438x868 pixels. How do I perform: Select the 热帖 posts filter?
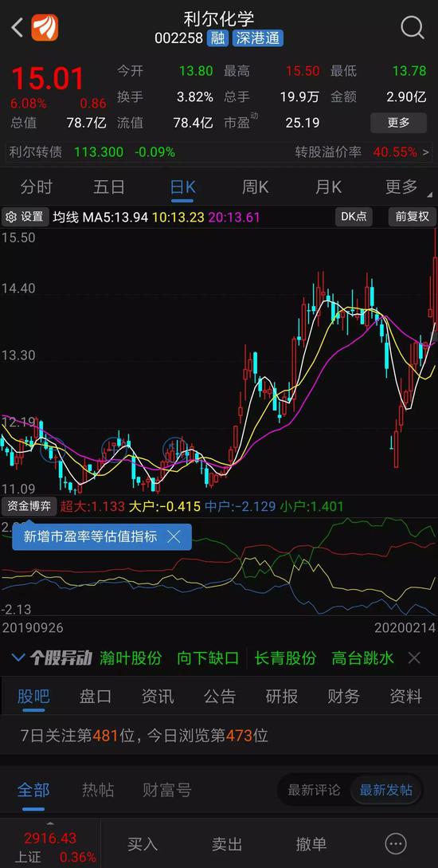pyautogui.click(x=98, y=790)
